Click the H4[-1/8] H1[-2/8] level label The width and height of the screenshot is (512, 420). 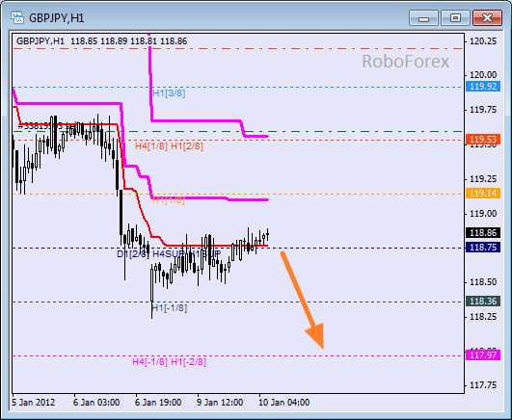point(169,361)
